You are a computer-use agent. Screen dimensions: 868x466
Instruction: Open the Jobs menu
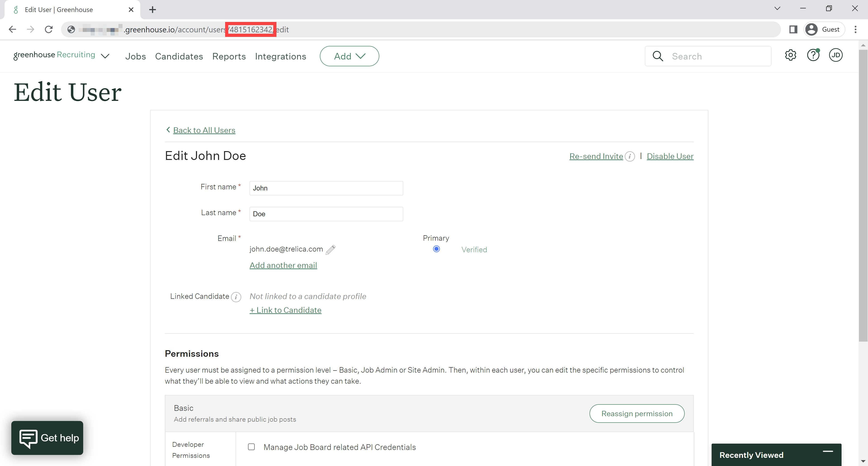pos(135,56)
